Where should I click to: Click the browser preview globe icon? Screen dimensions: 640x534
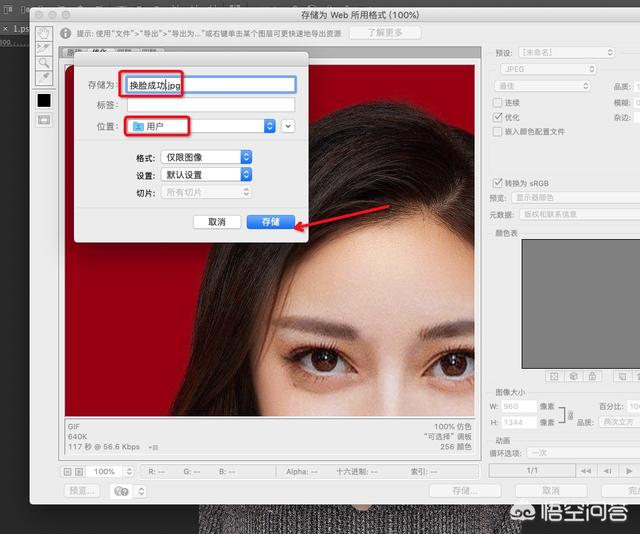(x=121, y=491)
